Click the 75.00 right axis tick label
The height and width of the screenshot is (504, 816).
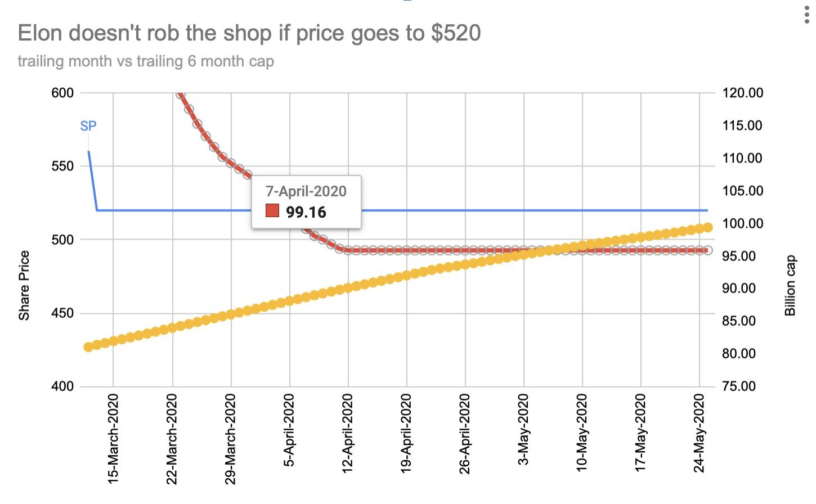739,386
